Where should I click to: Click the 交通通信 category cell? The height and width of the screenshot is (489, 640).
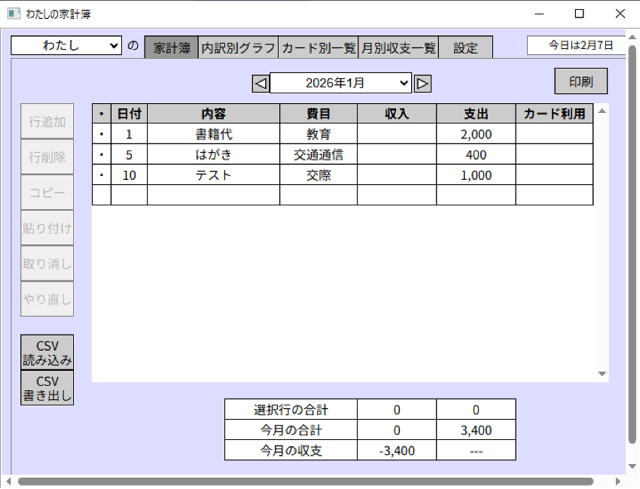pyautogui.click(x=318, y=155)
